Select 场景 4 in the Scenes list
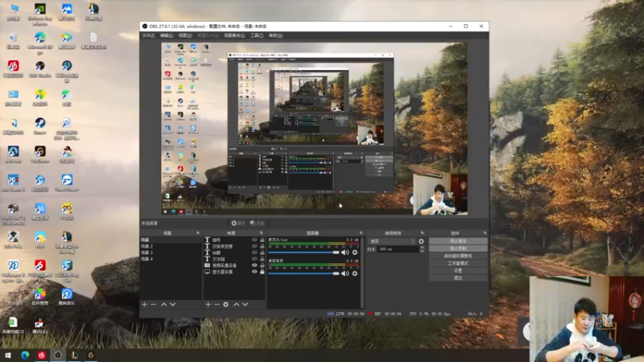 click(x=171, y=259)
